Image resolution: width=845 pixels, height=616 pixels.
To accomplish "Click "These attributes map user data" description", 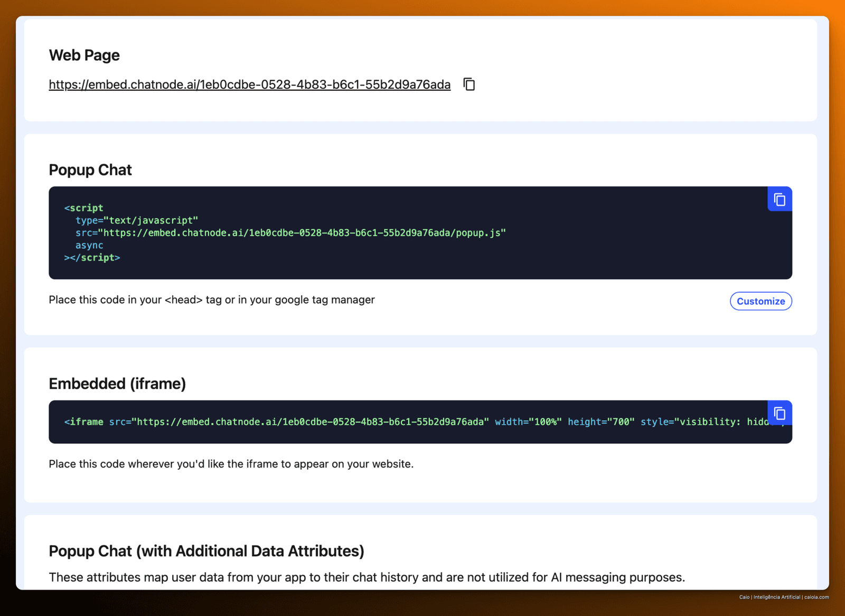I will point(367,577).
